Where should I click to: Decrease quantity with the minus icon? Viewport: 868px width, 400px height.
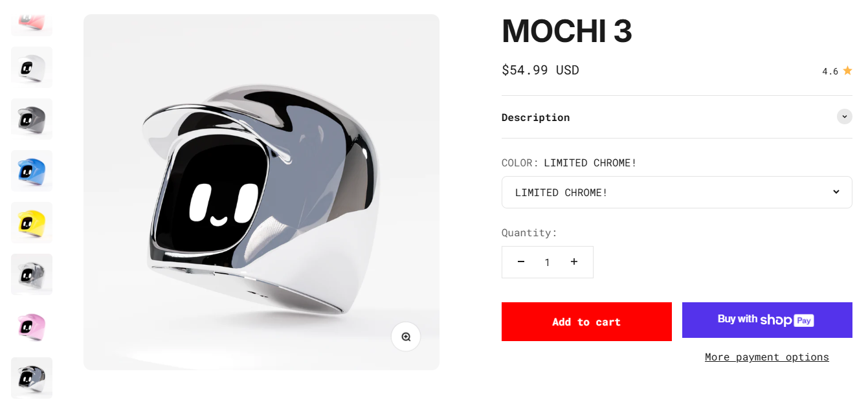click(521, 262)
